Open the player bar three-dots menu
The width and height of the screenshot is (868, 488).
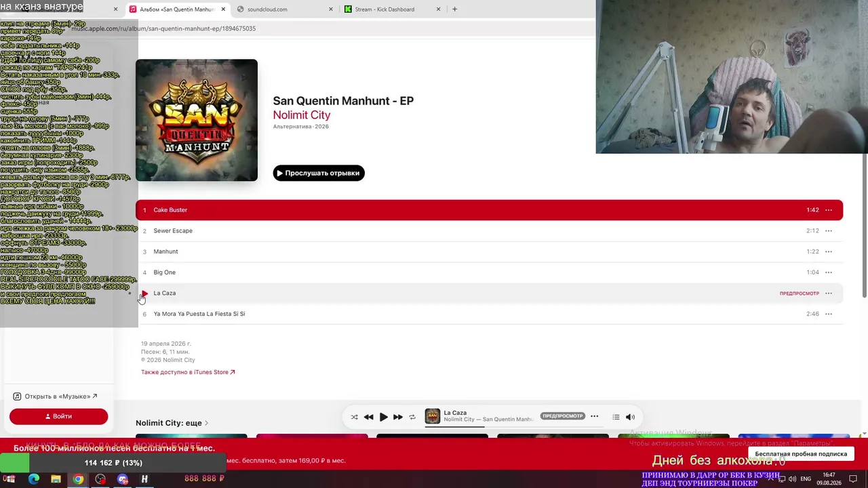pos(595,416)
